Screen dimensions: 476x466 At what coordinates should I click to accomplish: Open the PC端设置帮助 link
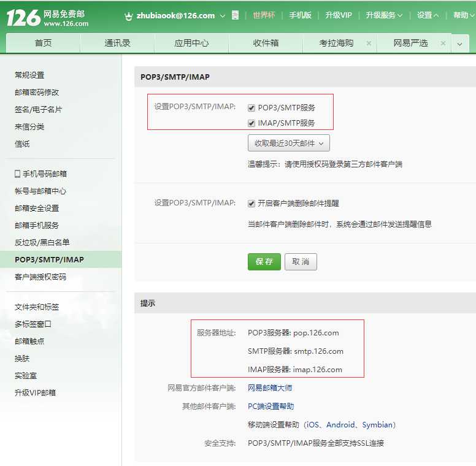tap(271, 407)
